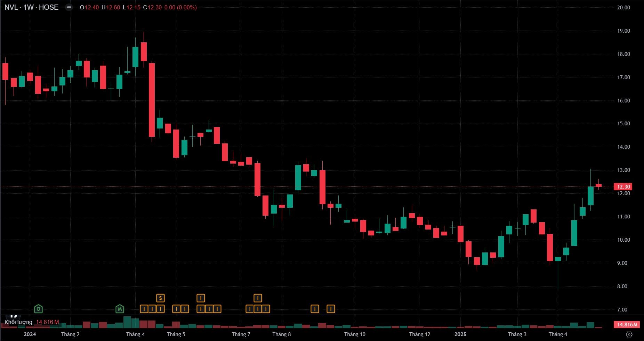Click upper I marker near Tháng 7
644x341 pixels.
coord(258,298)
